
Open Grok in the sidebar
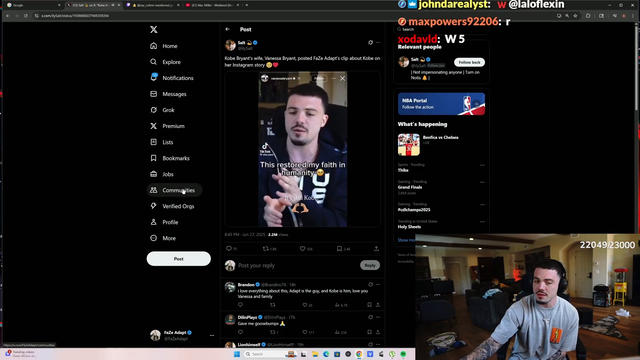(162, 110)
